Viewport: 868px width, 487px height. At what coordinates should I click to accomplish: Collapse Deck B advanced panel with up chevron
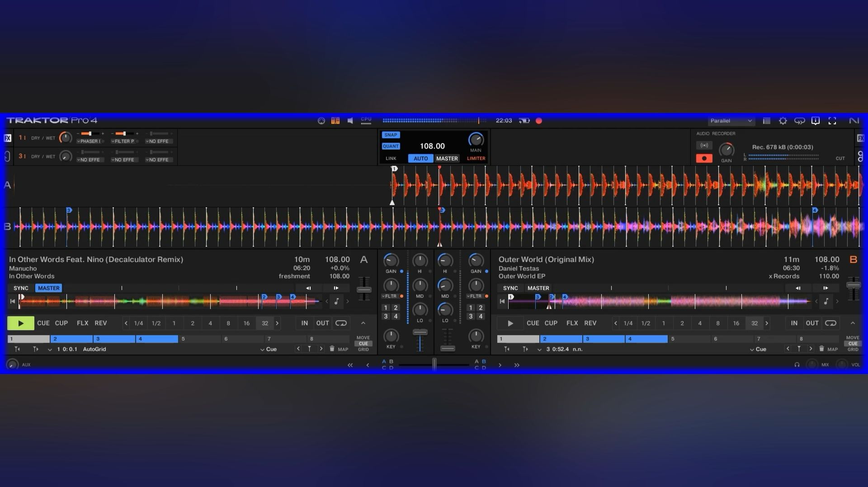853,323
